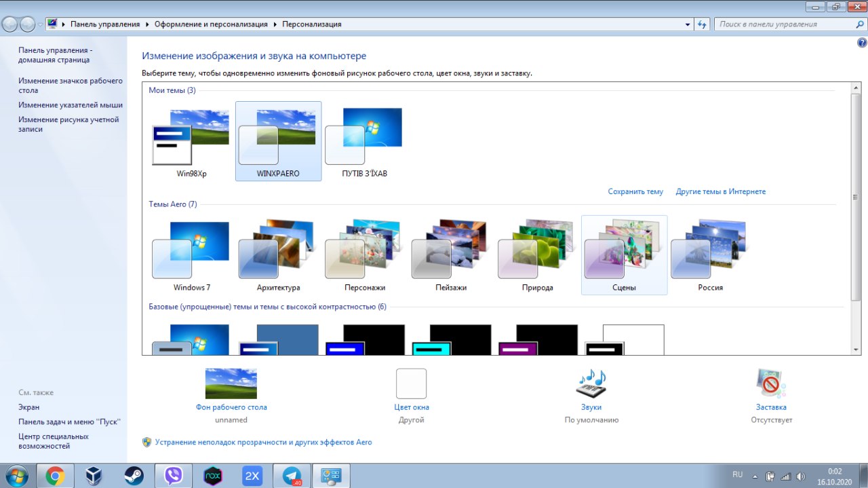Select the ПУТІВ З'ЇХАВ theme

[x=365, y=141]
